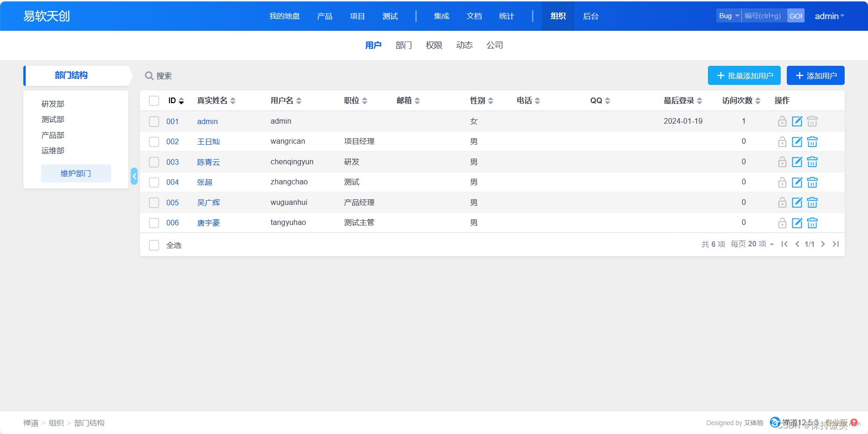Click the 组织 breadcrumb link
868x434 pixels.
(56, 423)
